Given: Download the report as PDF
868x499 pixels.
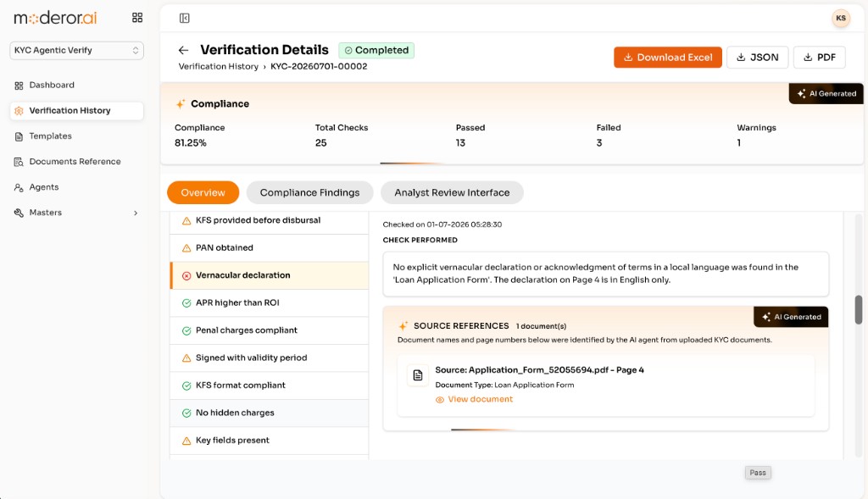Looking at the screenshot, I should click(x=820, y=57).
